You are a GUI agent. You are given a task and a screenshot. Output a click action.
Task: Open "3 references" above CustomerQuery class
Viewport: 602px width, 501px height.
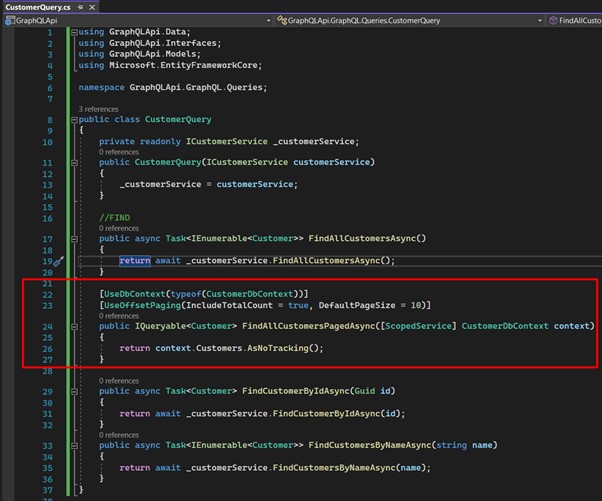100,109
